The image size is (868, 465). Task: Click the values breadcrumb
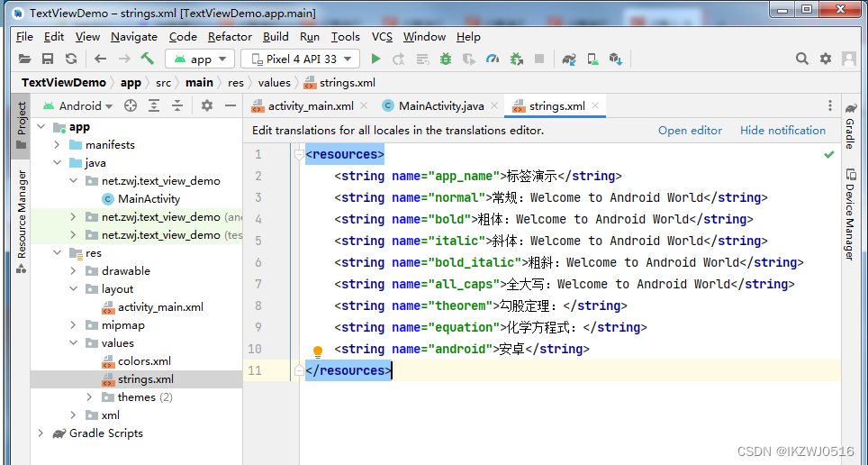(274, 83)
